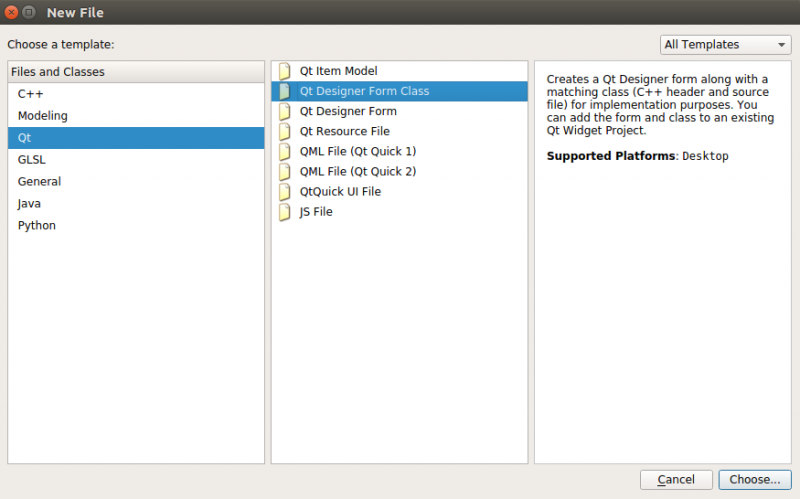Image resolution: width=800 pixels, height=499 pixels.
Task: Pick QML File (Qt Quick 1) text
Action: click(x=358, y=152)
